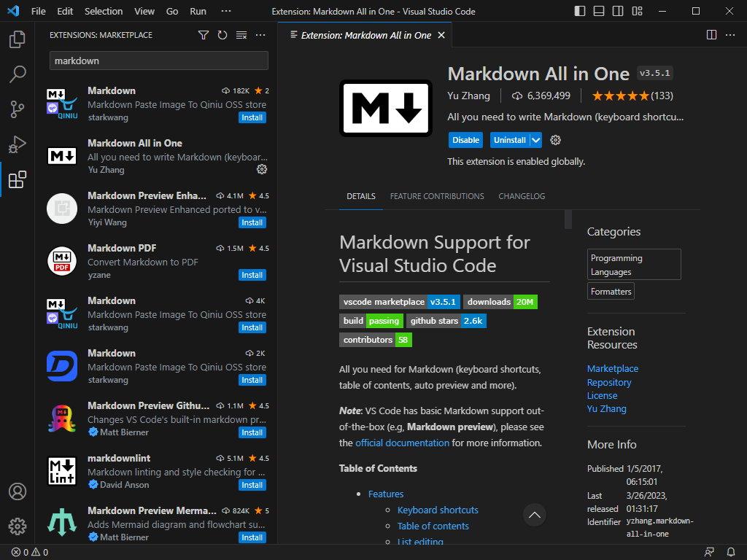Screen dimensions: 747x560
Task: Clear extensions search results
Action: [x=241, y=35]
